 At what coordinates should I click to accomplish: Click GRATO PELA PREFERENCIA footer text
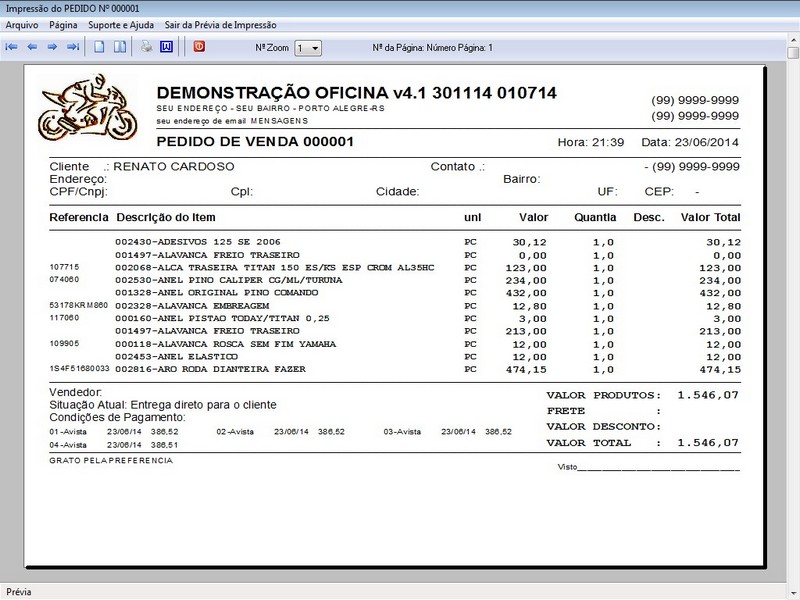pyautogui.click(x=111, y=460)
